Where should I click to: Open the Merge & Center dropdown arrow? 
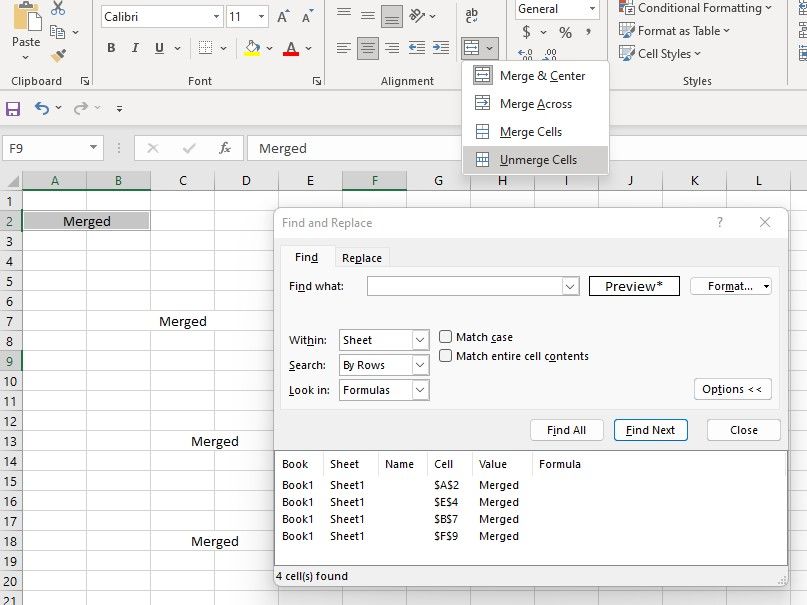pyautogui.click(x=489, y=48)
